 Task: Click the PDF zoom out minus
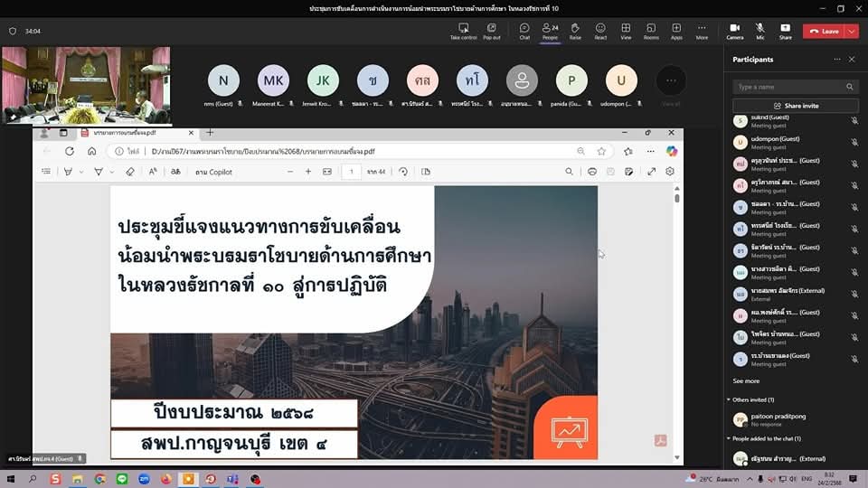(290, 172)
